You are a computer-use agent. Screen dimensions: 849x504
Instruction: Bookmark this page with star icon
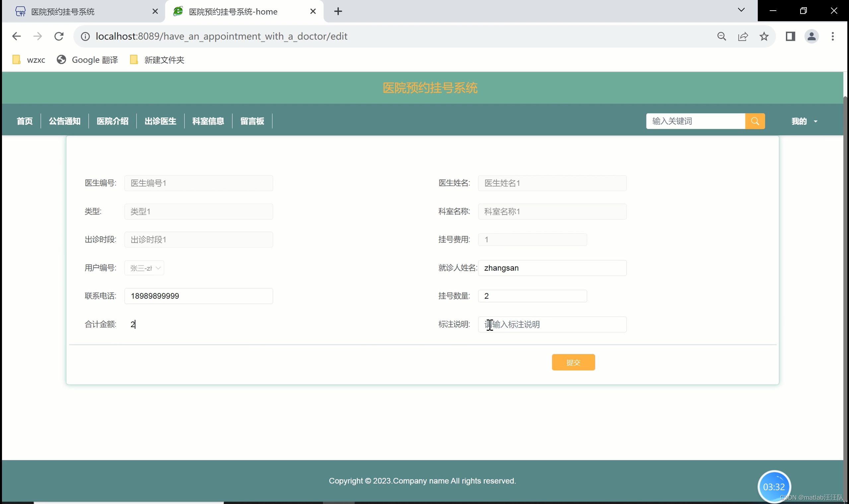(764, 36)
